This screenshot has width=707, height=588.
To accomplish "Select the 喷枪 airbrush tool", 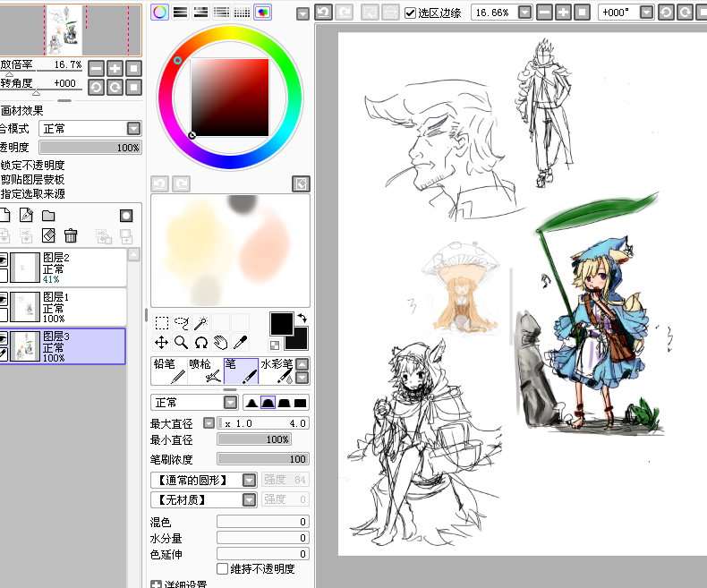I will 205,371.
